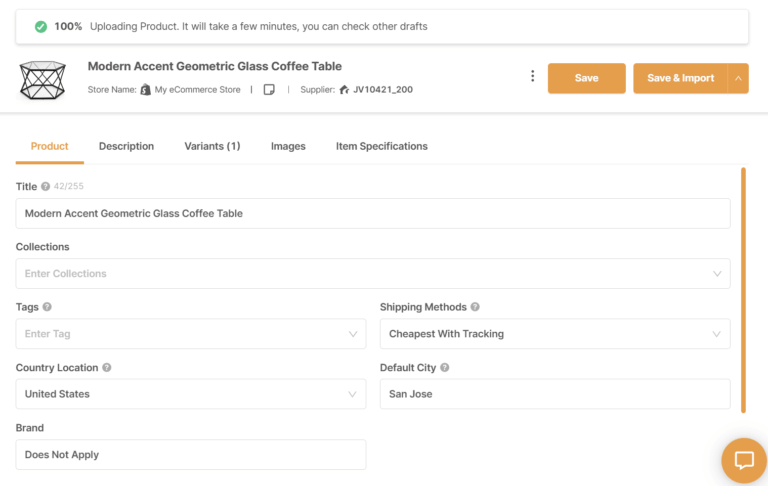Image resolution: width=768 pixels, height=486 pixels.
Task: Click the Shipping Methods help icon
Action: click(x=475, y=307)
